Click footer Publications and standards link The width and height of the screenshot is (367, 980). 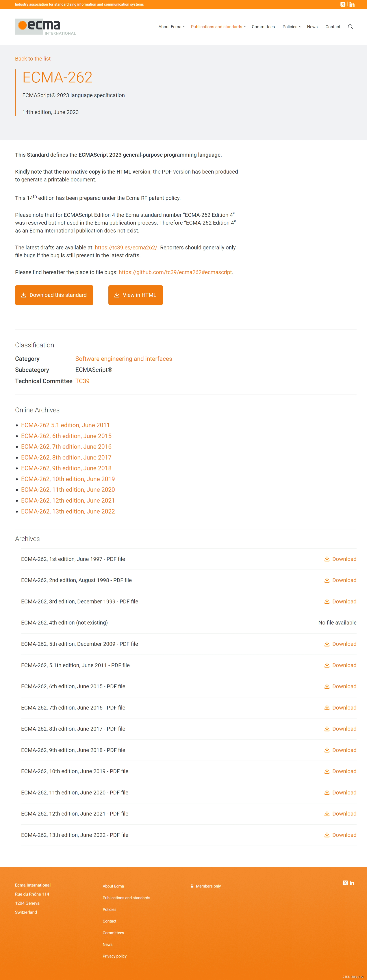(x=126, y=898)
